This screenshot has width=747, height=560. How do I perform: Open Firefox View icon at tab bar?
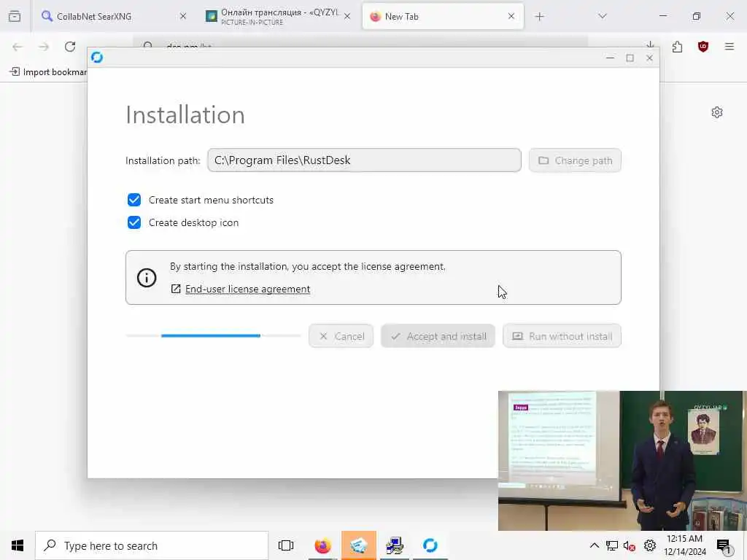[15, 16]
